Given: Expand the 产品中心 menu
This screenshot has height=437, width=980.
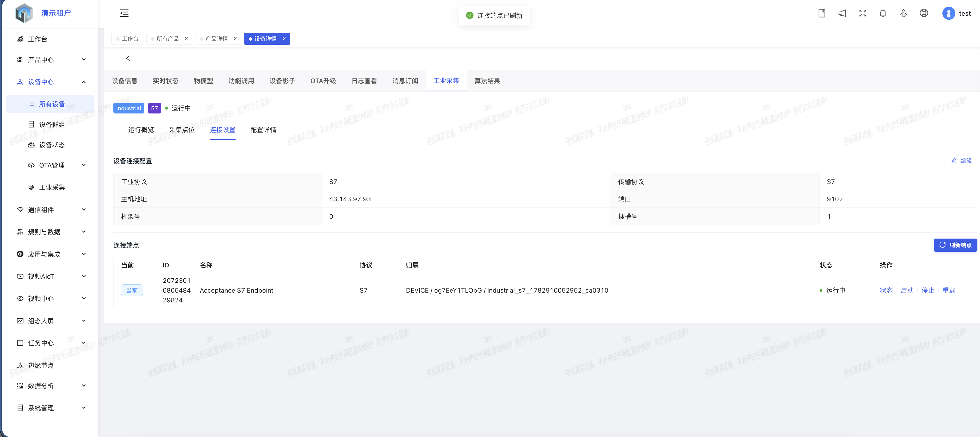Looking at the screenshot, I should [x=50, y=59].
